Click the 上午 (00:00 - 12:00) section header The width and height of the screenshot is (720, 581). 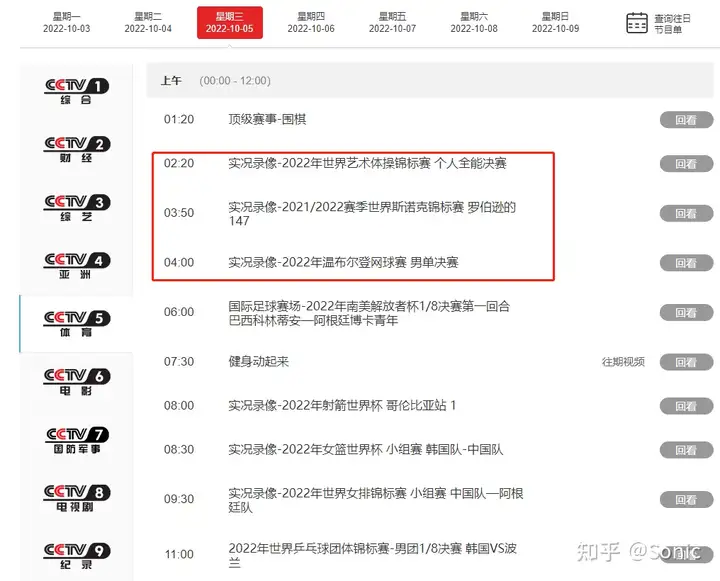430,80
